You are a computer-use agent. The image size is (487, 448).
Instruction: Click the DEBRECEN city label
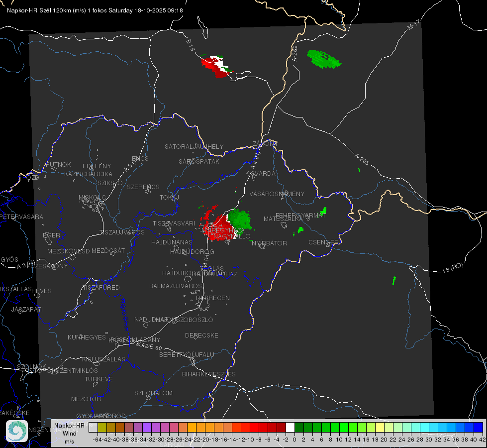(213, 298)
